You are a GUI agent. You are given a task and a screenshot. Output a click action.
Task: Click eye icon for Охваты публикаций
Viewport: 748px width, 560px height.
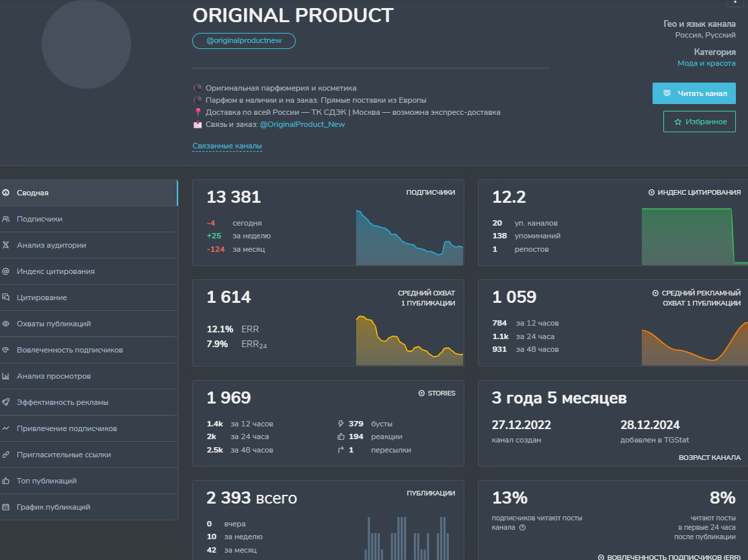[6, 324]
